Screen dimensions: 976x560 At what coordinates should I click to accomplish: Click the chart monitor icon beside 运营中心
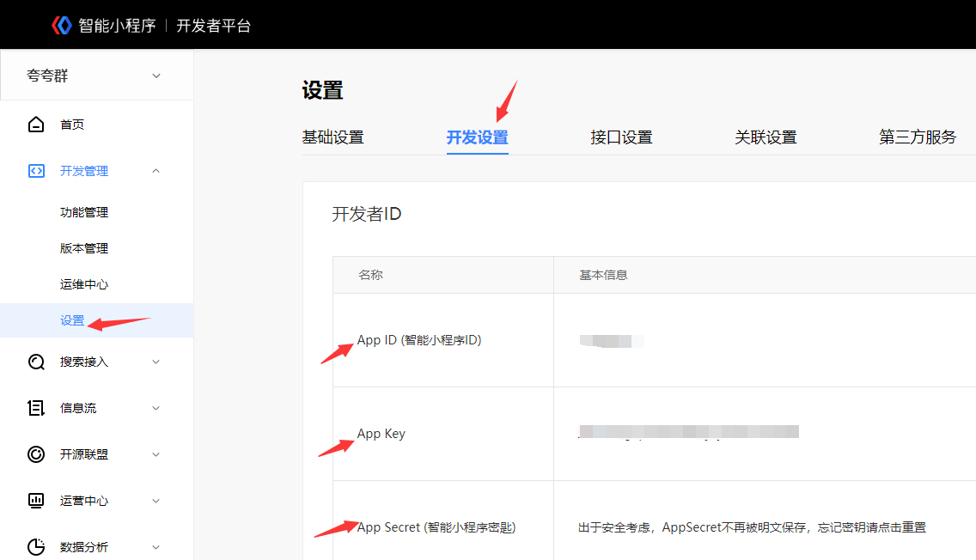(x=36, y=501)
